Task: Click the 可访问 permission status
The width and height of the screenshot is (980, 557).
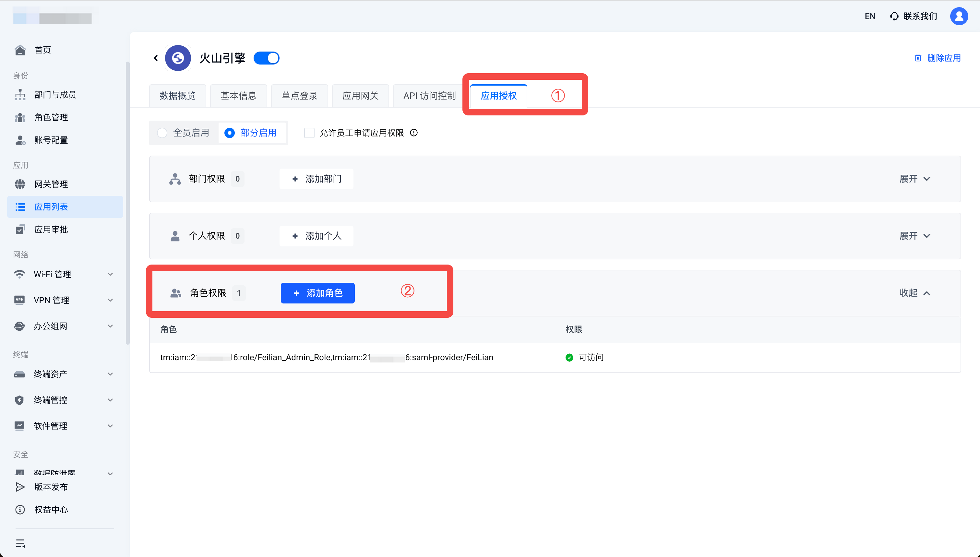Action: 584,357
